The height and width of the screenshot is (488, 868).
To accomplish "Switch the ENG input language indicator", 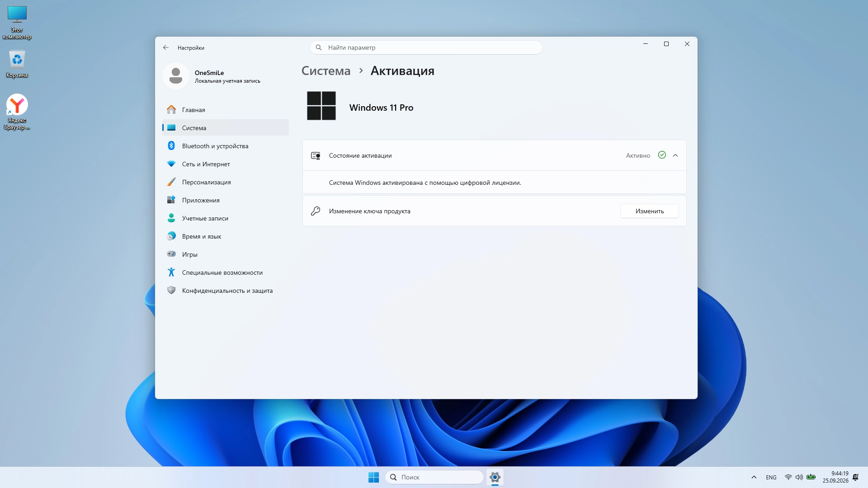I will [x=771, y=477].
